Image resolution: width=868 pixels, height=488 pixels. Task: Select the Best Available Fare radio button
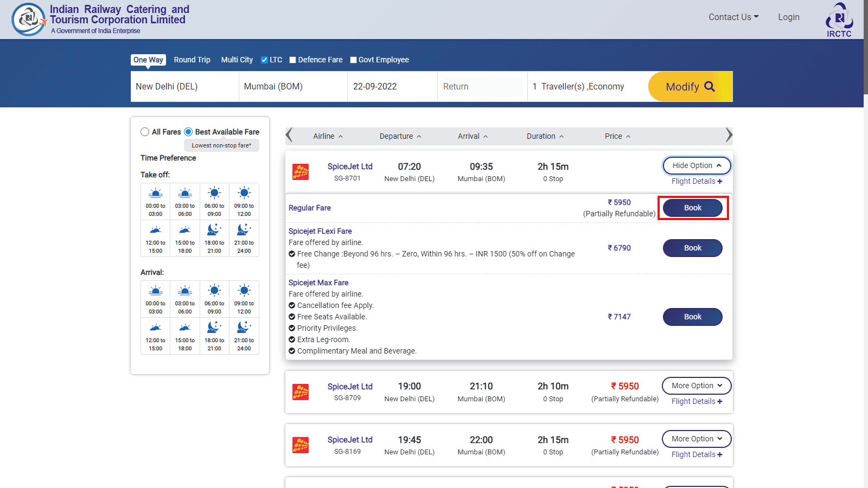point(188,132)
